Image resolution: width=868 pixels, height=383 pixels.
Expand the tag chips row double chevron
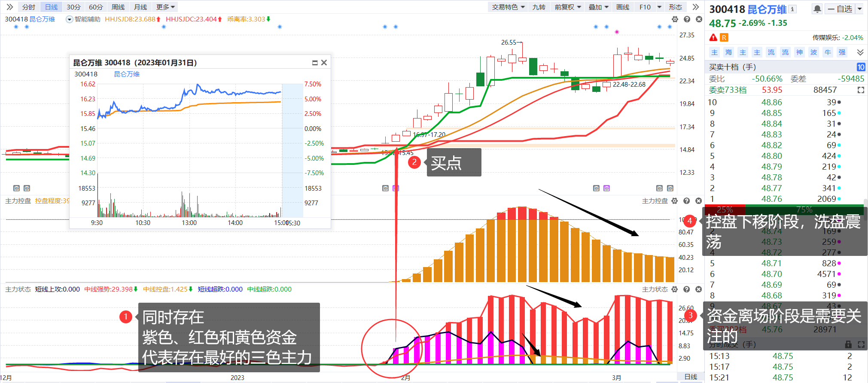[860, 52]
